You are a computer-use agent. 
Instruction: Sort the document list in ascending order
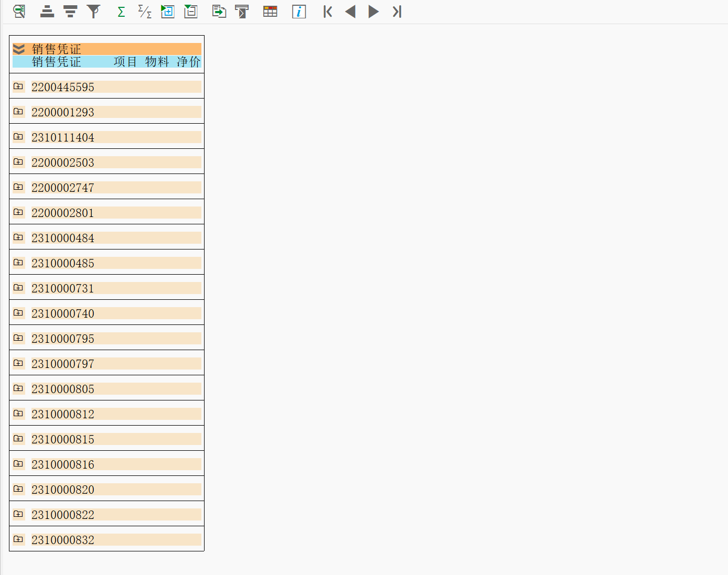click(47, 11)
